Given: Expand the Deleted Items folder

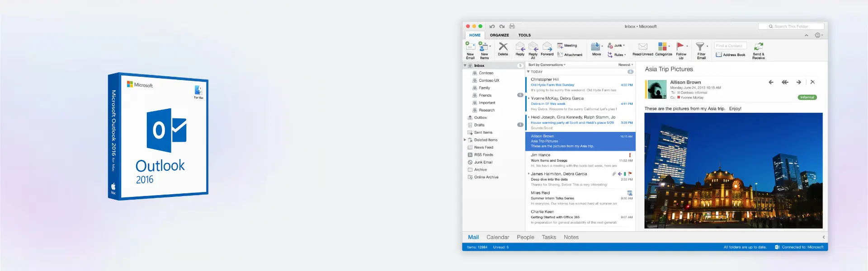Looking at the screenshot, I should click(465, 140).
